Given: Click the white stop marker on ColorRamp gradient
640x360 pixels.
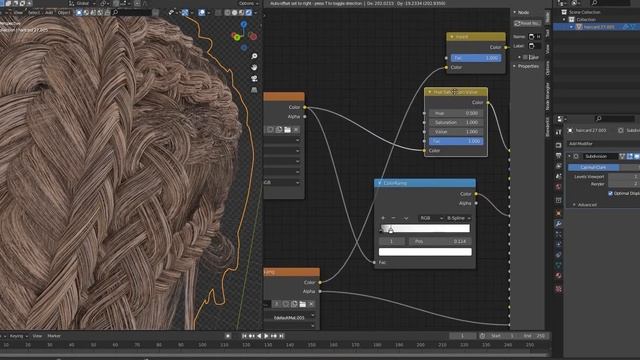Looking at the screenshot, I should [x=391, y=231].
